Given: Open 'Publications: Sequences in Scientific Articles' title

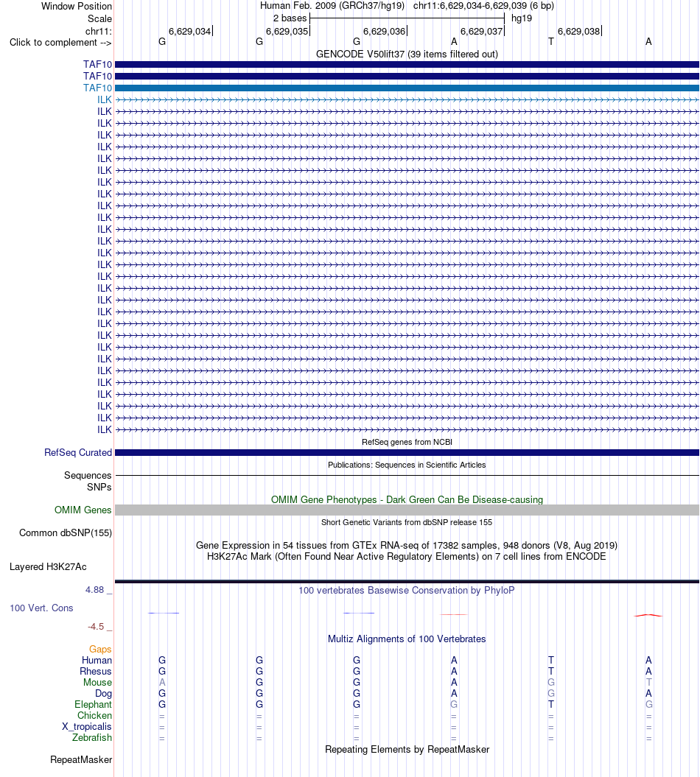Looking at the screenshot, I should (407, 465).
